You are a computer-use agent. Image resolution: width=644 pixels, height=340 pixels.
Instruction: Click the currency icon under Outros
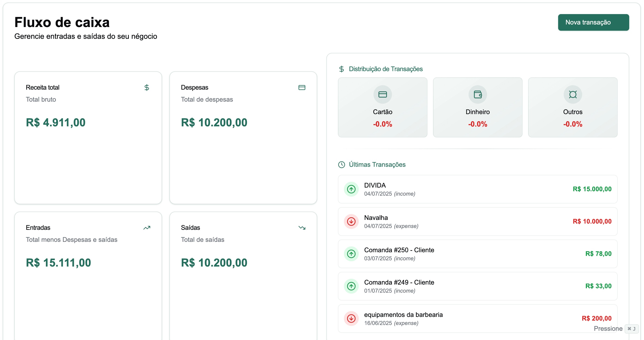click(573, 94)
